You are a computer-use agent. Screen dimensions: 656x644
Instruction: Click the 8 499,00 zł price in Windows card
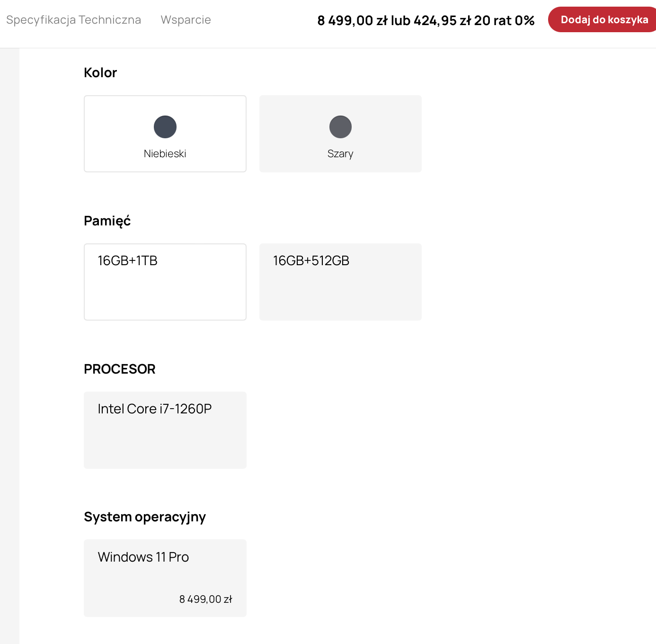coord(205,599)
